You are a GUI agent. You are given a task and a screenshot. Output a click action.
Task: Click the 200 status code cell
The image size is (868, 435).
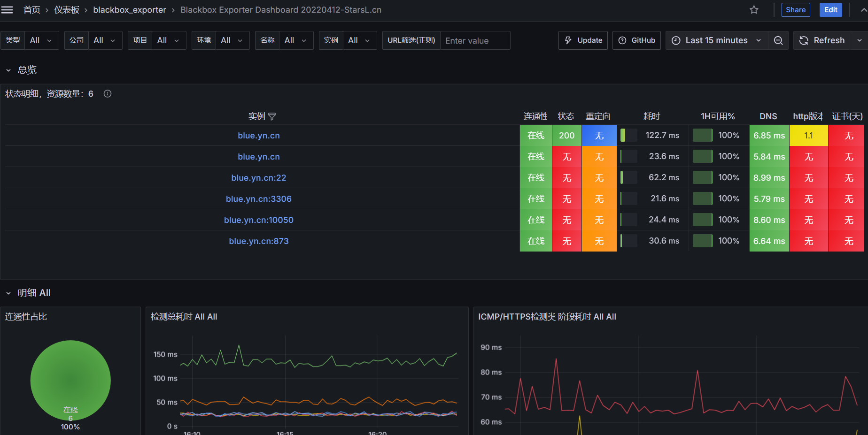click(x=567, y=135)
